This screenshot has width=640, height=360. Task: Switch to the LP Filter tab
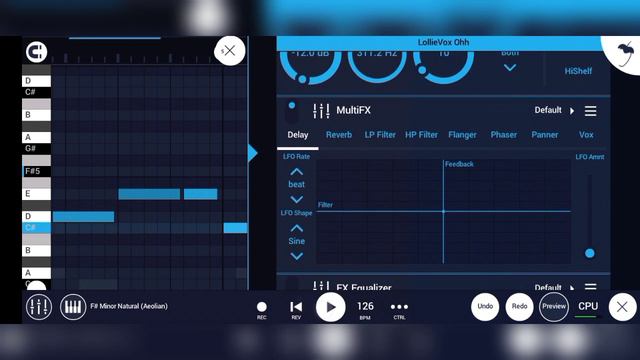(380, 135)
